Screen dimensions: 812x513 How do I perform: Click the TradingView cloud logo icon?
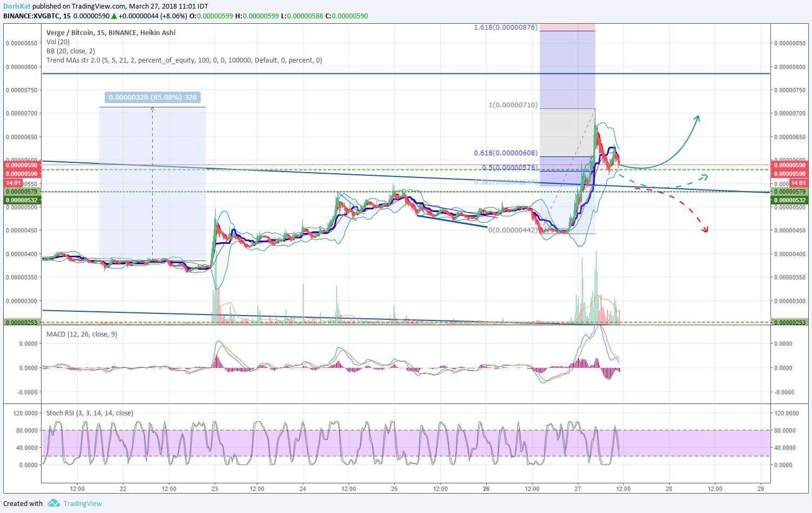[x=53, y=503]
